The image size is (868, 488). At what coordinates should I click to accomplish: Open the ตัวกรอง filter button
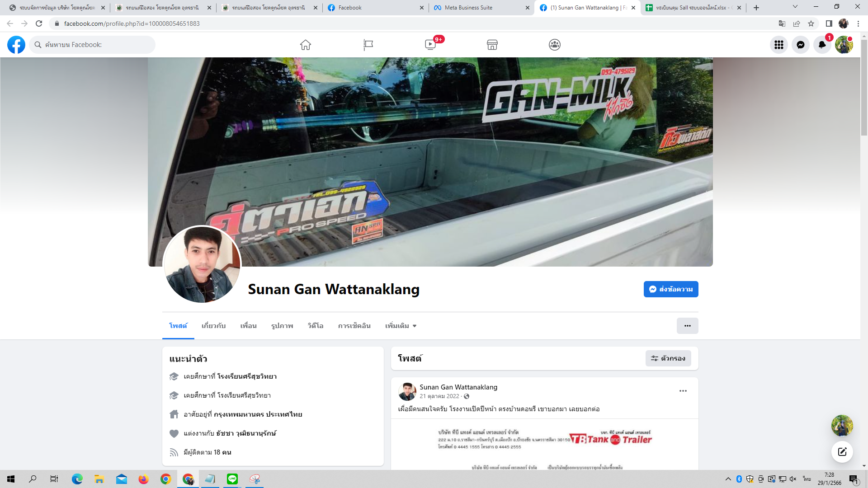pos(668,358)
